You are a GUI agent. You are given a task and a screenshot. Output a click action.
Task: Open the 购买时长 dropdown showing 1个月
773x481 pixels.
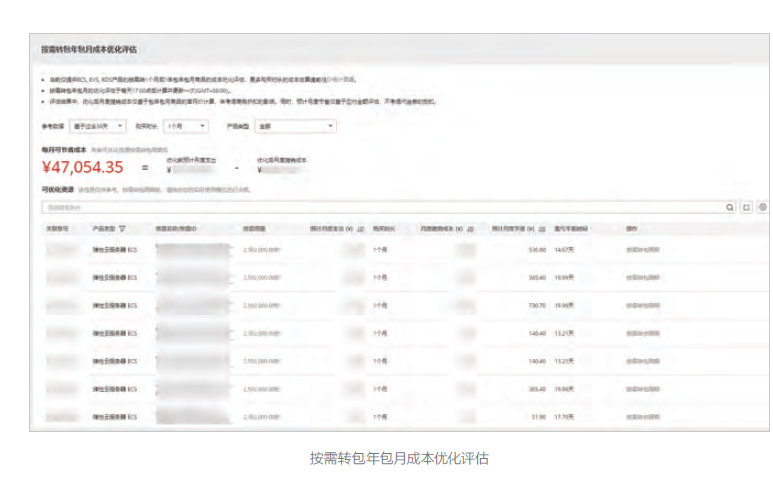pos(186,126)
